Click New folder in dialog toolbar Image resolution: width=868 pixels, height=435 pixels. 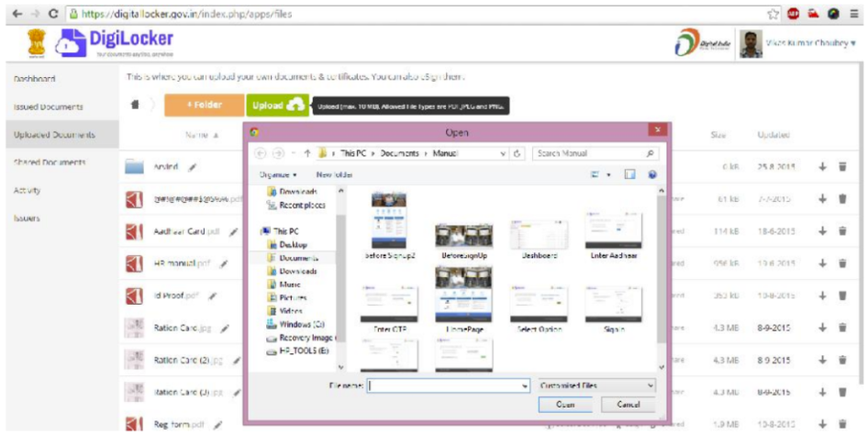334,174
